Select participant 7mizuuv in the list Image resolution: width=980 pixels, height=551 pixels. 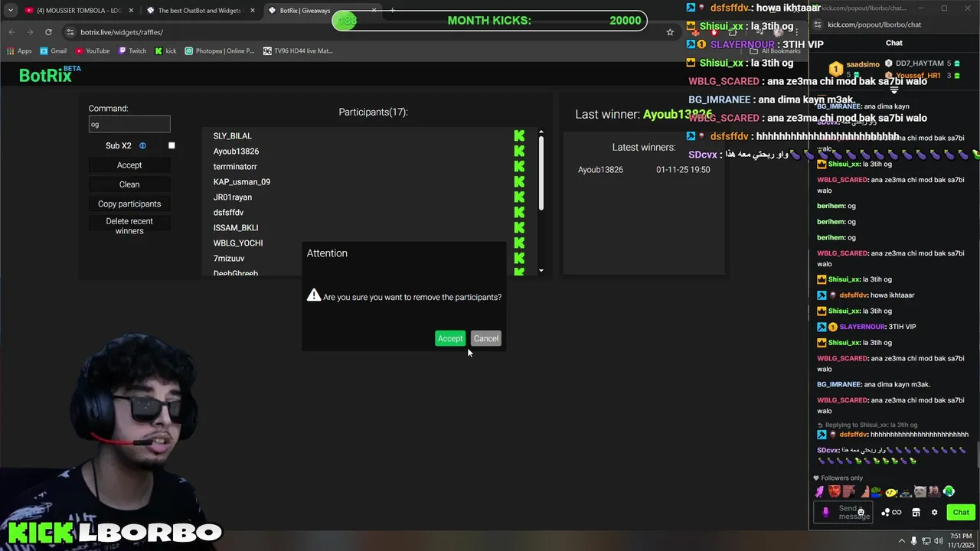click(228, 259)
